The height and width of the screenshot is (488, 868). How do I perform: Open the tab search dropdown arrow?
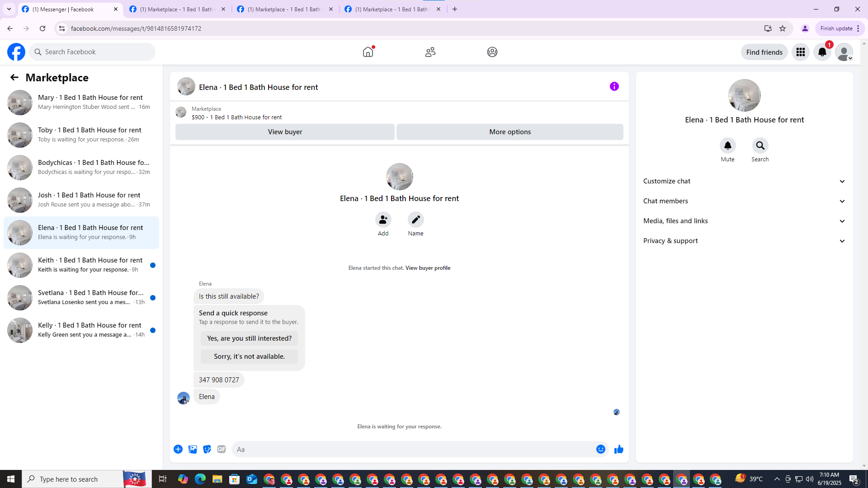coord(9,9)
